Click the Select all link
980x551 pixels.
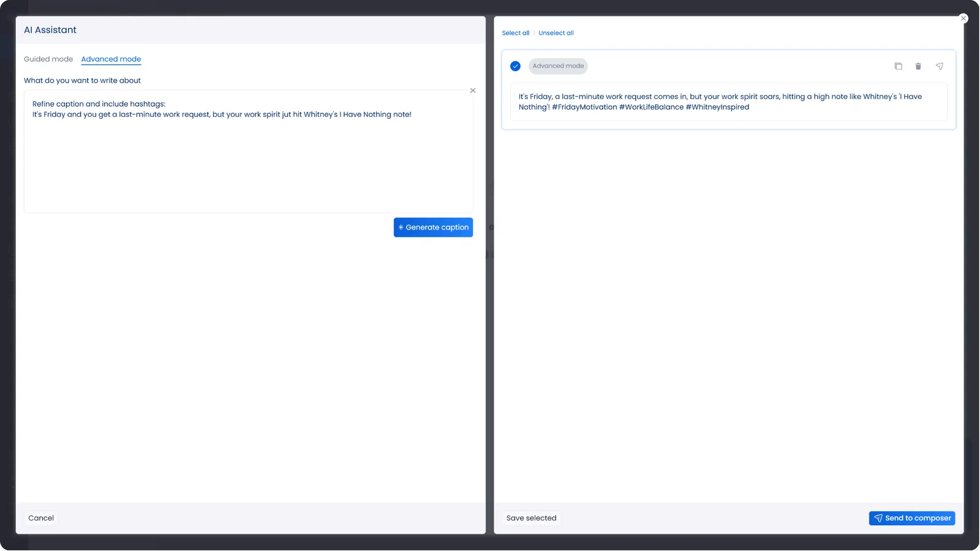(x=515, y=33)
